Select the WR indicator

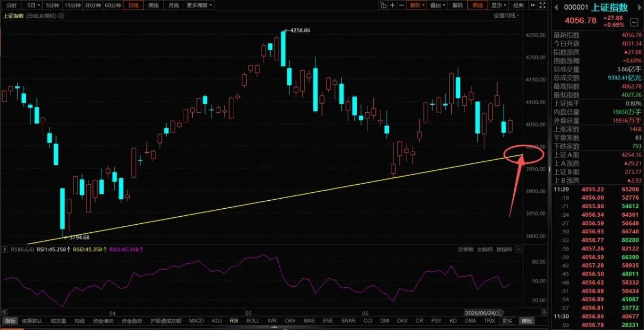(x=272, y=321)
